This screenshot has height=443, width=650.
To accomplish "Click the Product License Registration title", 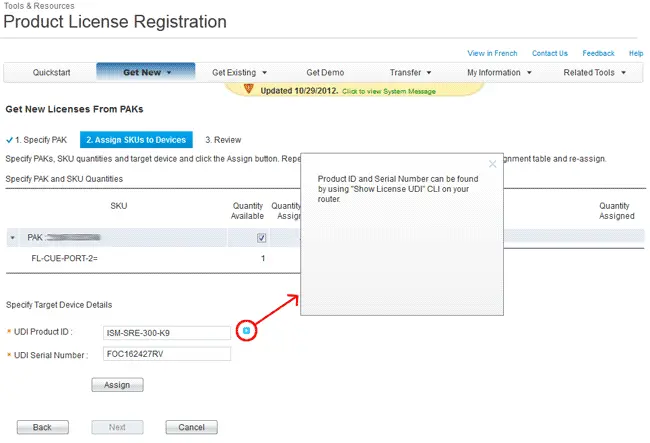I will [115, 22].
